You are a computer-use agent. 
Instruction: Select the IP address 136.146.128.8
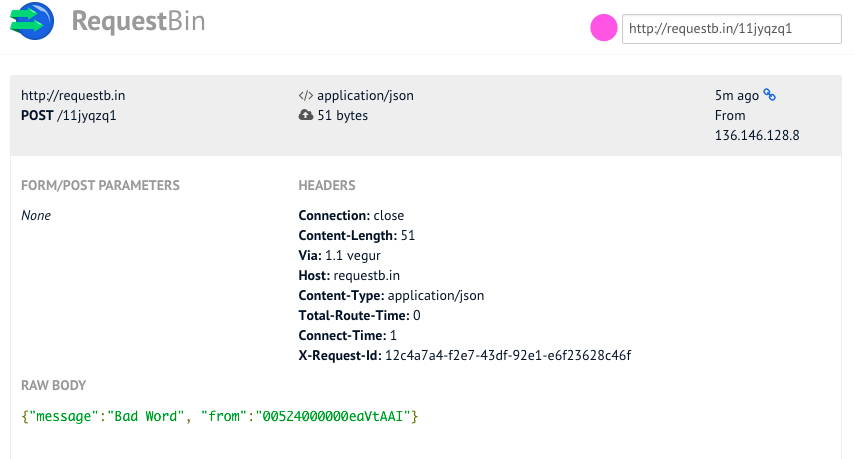pyautogui.click(x=757, y=135)
